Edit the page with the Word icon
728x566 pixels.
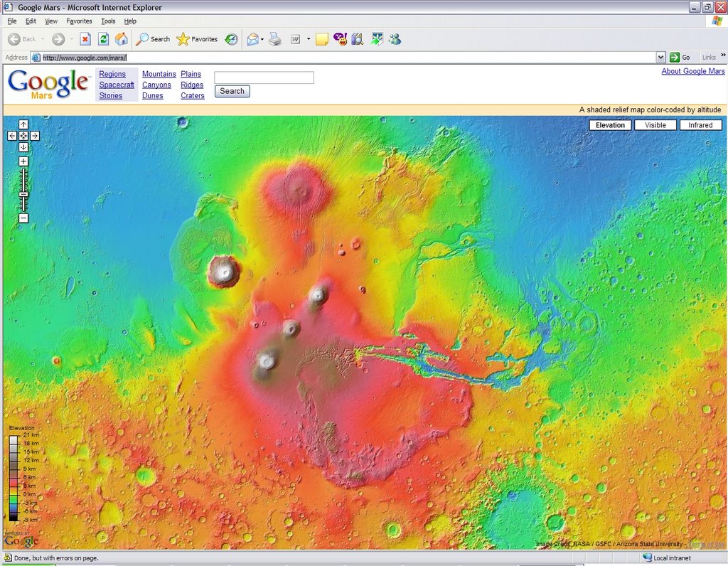(x=295, y=40)
